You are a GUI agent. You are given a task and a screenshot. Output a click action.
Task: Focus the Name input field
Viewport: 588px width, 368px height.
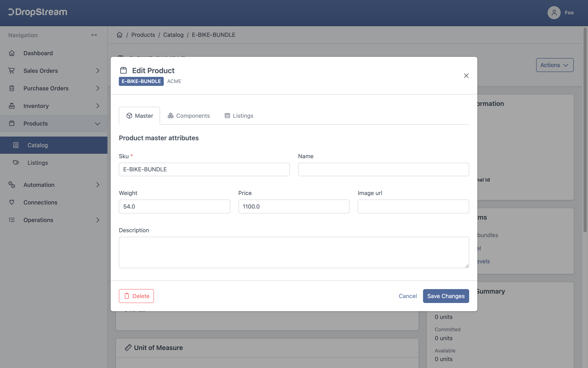pyautogui.click(x=383, y=169)
